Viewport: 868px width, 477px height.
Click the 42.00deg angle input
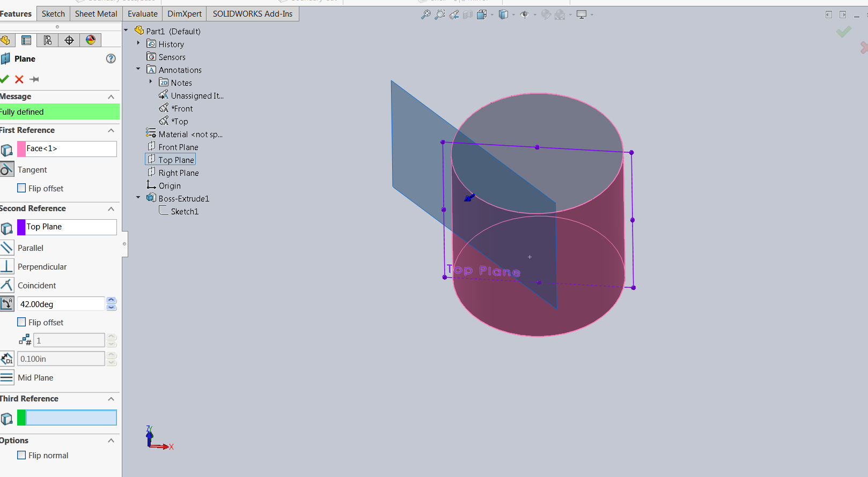click(x=61, y=304)
